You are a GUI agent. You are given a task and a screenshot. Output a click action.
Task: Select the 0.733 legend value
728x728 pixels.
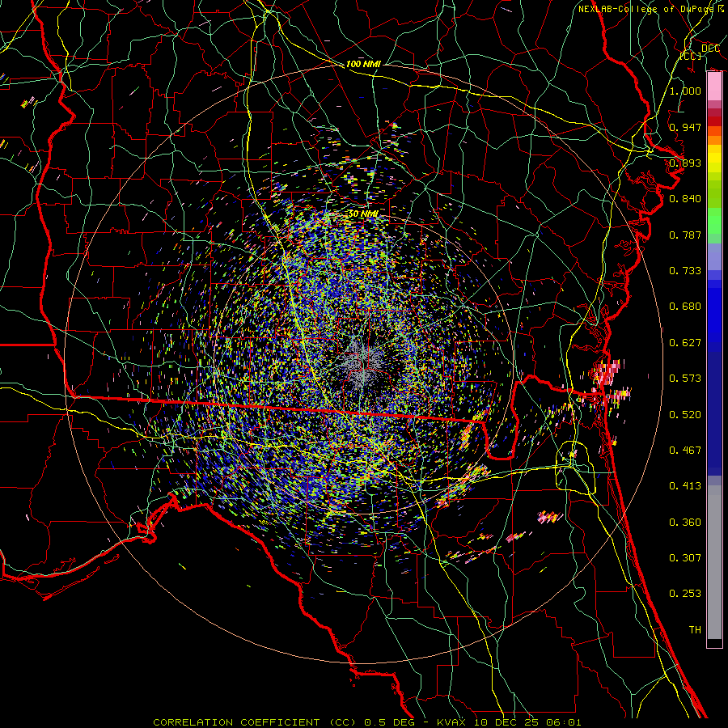click(x=685, y=271)
